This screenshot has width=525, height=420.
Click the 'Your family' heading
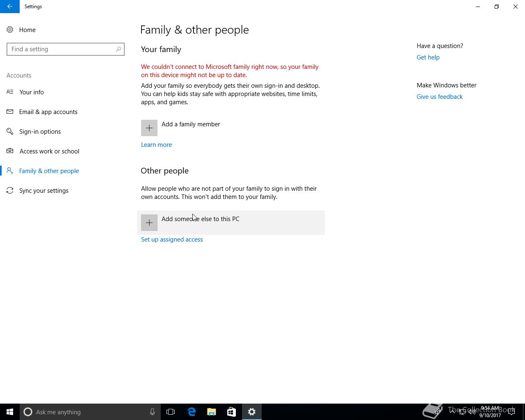161,49
